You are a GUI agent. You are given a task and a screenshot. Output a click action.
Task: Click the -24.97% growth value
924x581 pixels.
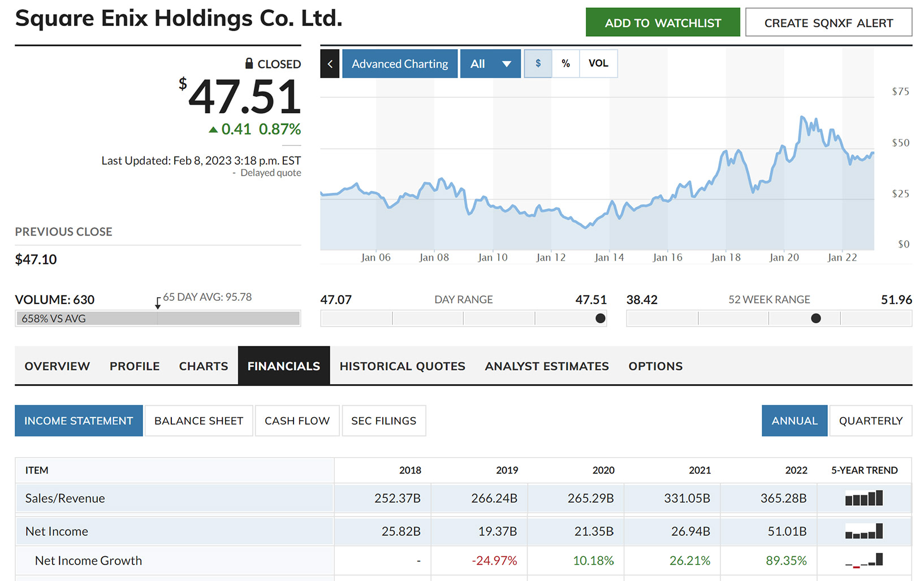click(494, 560)
